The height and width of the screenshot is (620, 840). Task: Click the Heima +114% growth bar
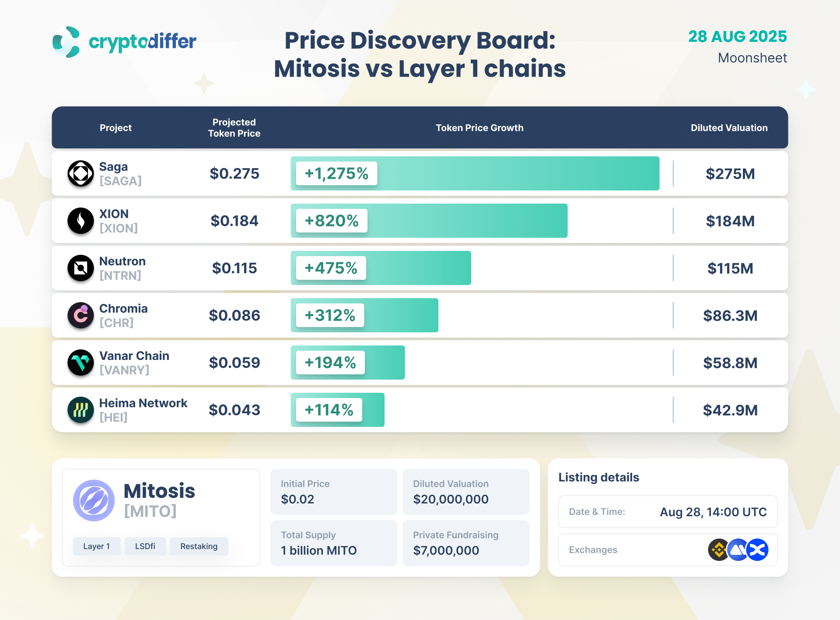coord(338,410)
